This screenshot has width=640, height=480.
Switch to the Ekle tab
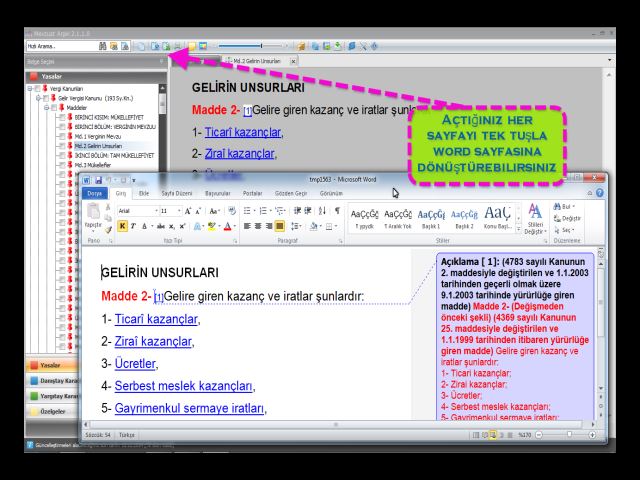click(x=144, y=193)
